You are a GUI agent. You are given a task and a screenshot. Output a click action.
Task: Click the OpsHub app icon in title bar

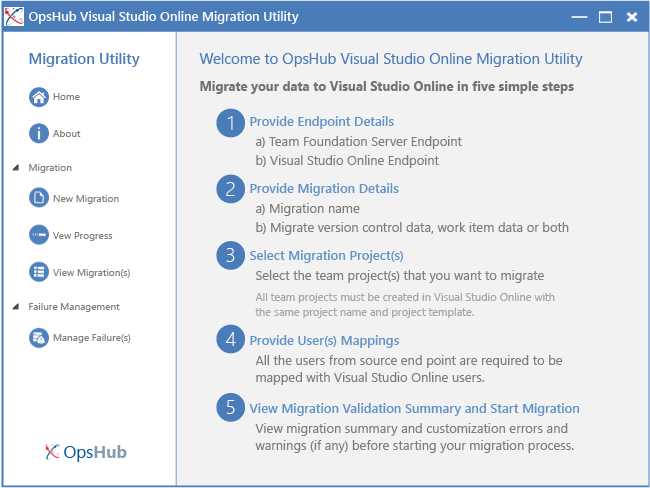click(14, 17)
